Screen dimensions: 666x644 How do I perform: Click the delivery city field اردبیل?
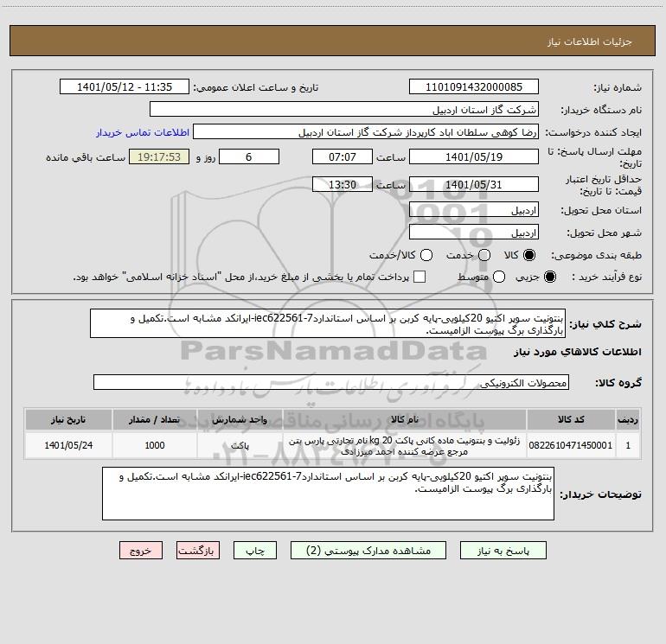point(474,233)
